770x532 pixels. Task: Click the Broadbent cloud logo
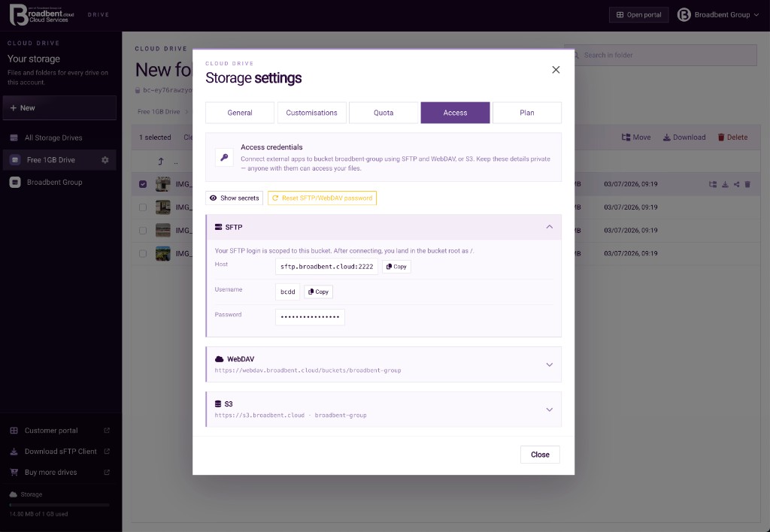point(42,14)
